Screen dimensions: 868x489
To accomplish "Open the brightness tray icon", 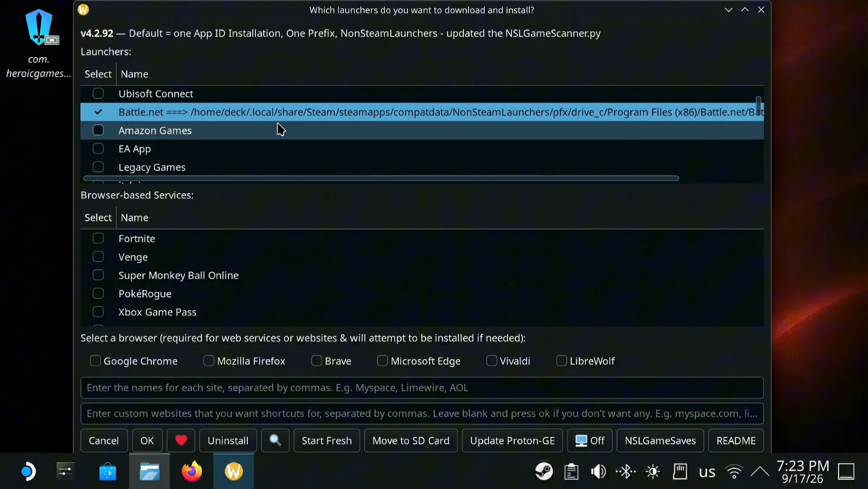I will coord(653,471).
